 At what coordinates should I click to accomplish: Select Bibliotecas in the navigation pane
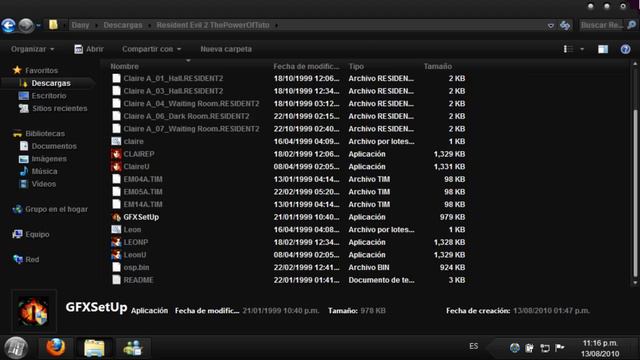(x=45, y=133)
